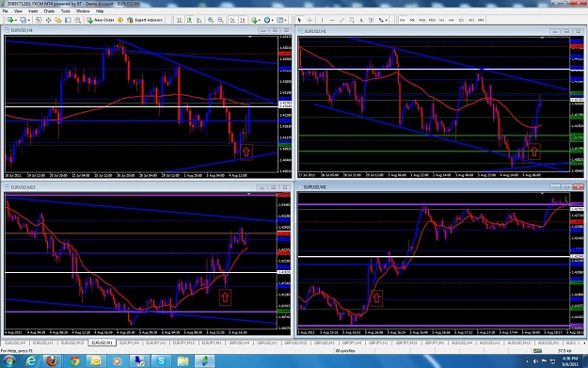This screenshot has height=368, width=588.
Task: Click the yellow MetaEditor icon
Action: coord(120,20)
